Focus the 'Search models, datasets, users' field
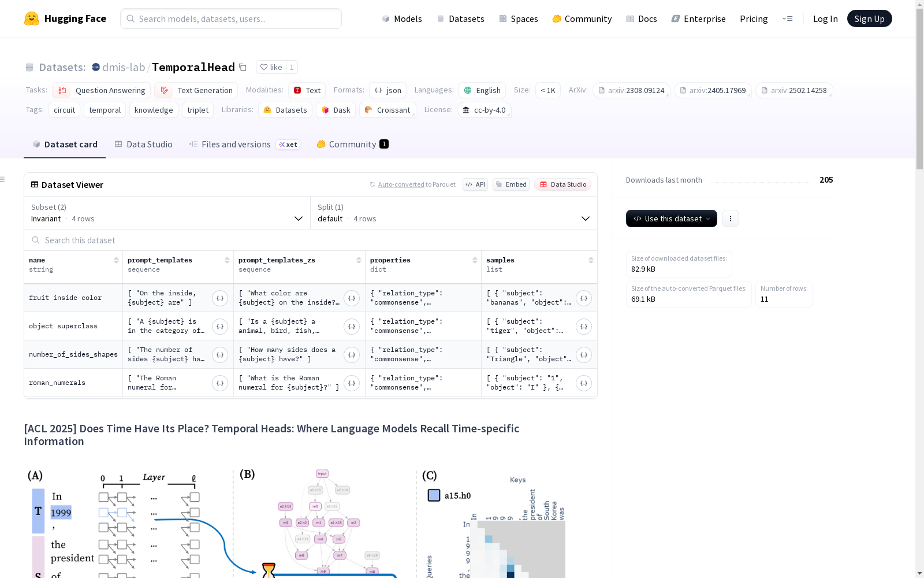 [x=231, y=18]
